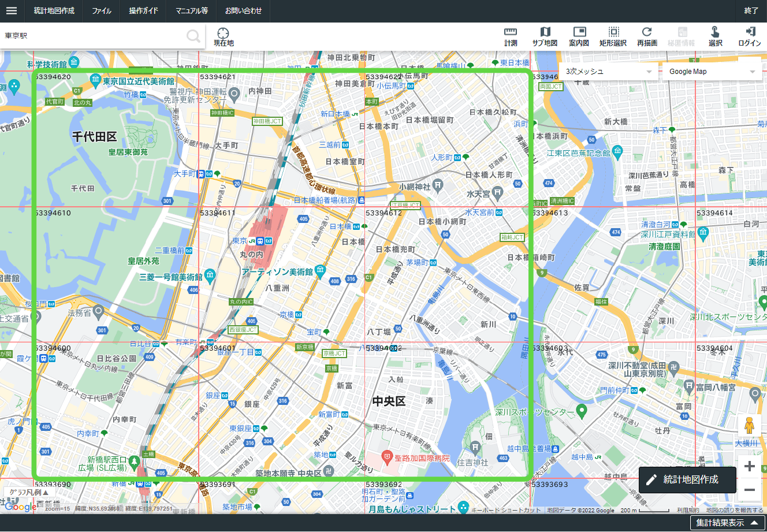Click the search magnifier icon

[193, 36]
